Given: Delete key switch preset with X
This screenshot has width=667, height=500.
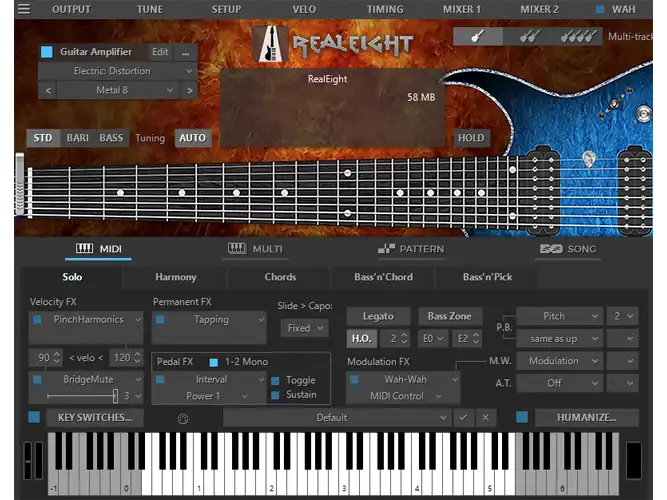Looking at the screenshot, I should coord(485,418).
